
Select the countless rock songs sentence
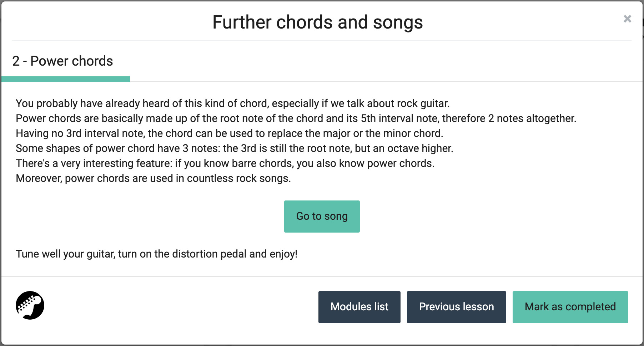154,178
